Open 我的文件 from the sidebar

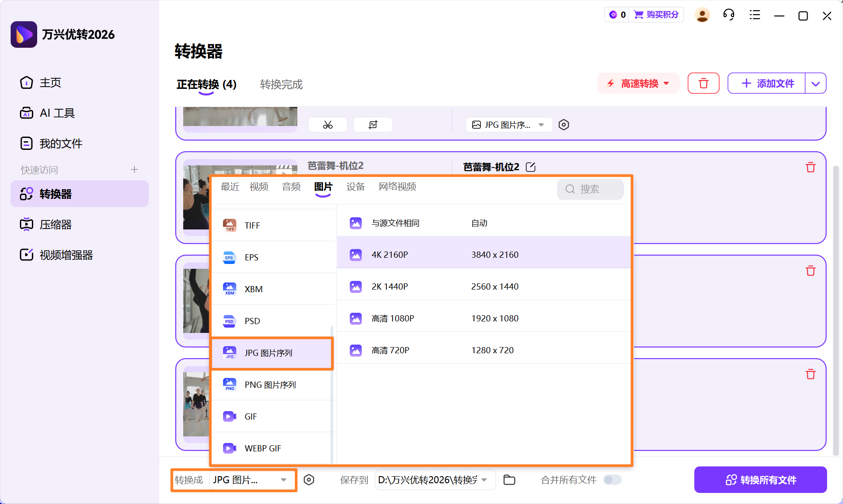click(61, 143)
